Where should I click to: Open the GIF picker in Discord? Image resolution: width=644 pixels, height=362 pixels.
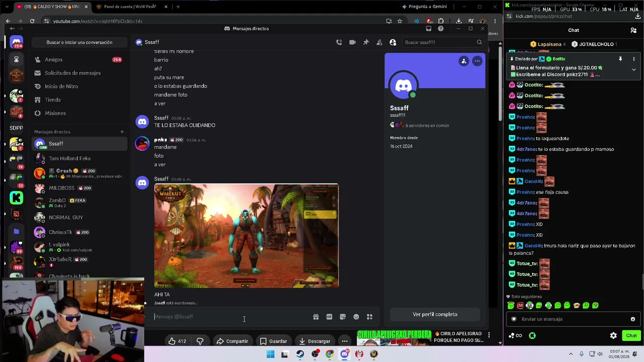329,317
